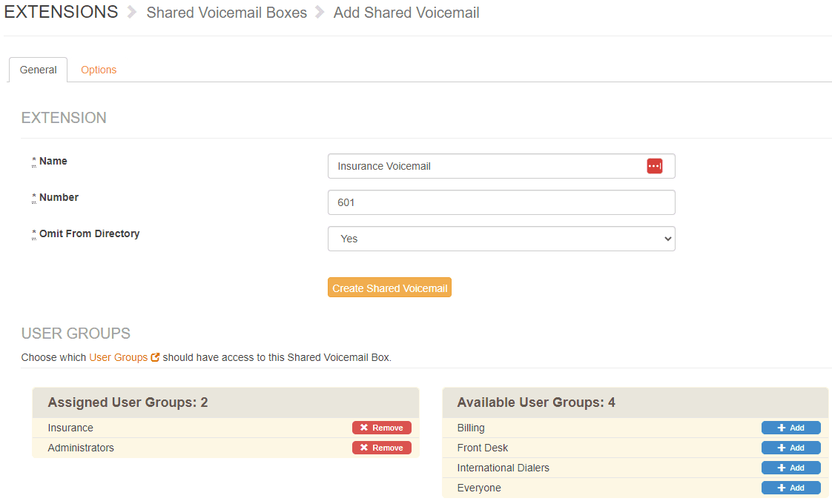Remove the Administrators user group

click(381, 448)
